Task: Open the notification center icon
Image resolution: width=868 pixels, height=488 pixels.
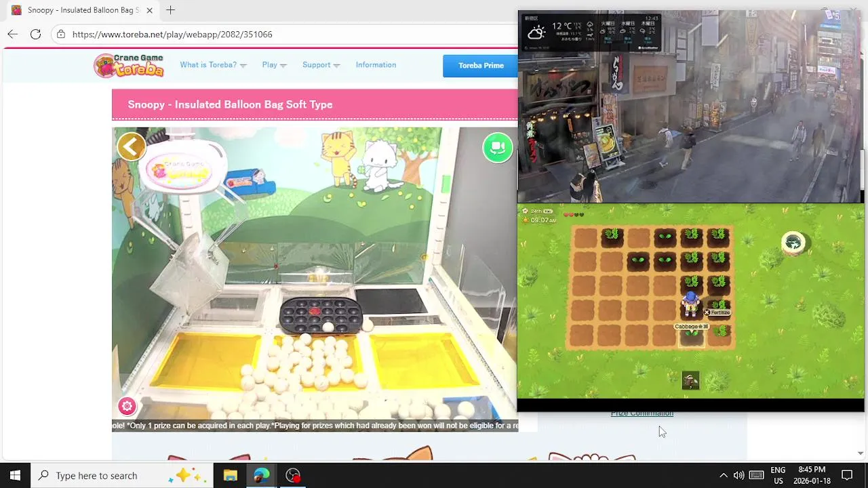Action: point(847,475)
